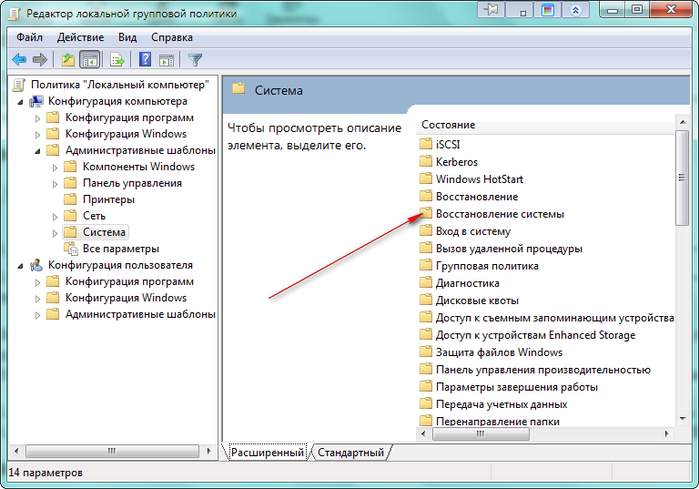Select Политика "Локальный компьютер" root node
The image size is (699, 489).
coord(120,85)
